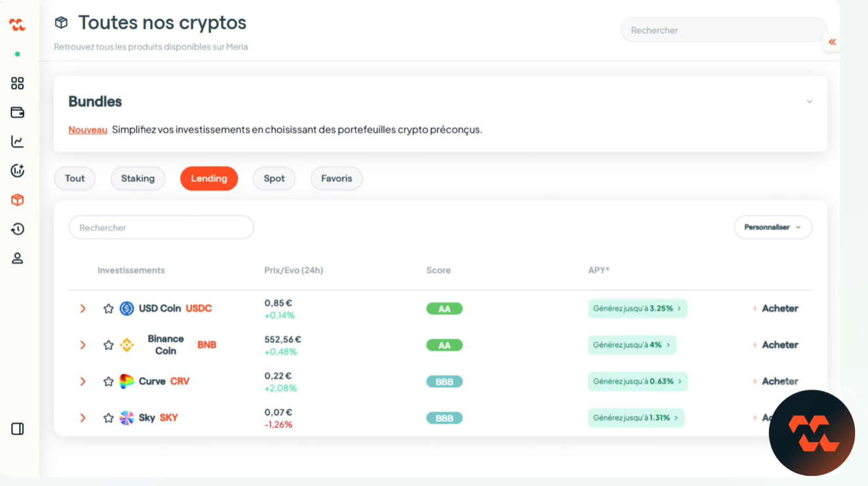The width and height of the screenshot is (868, 486).
Task: Click Acheter for Curve
Action: [775, 381]
